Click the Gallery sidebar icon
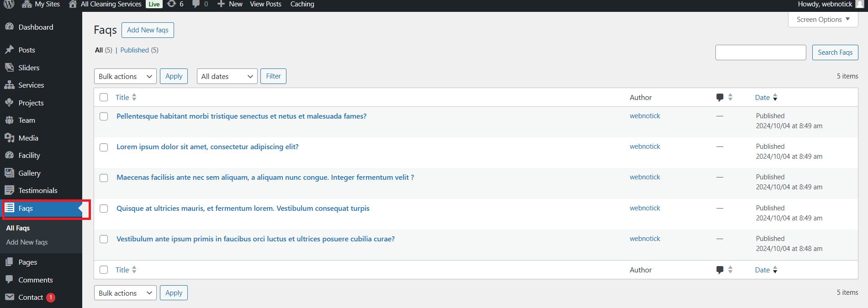 pyautogui.click(x=9, y=173)
